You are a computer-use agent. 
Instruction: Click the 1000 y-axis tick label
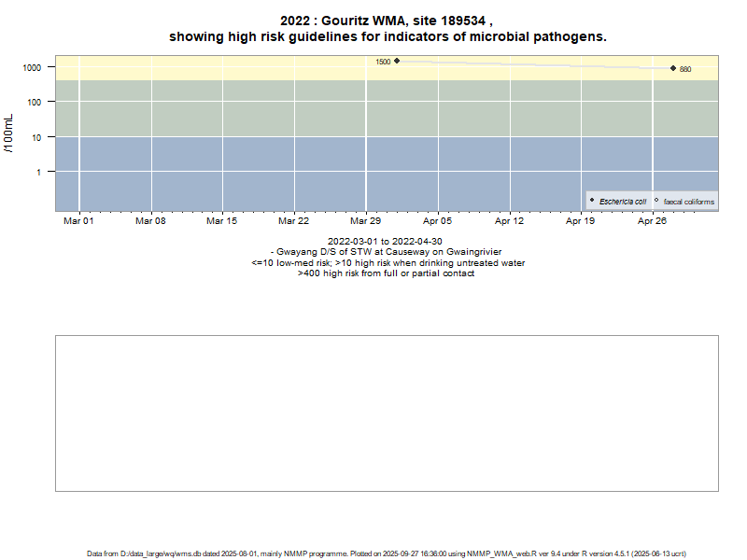coord(33,67)
